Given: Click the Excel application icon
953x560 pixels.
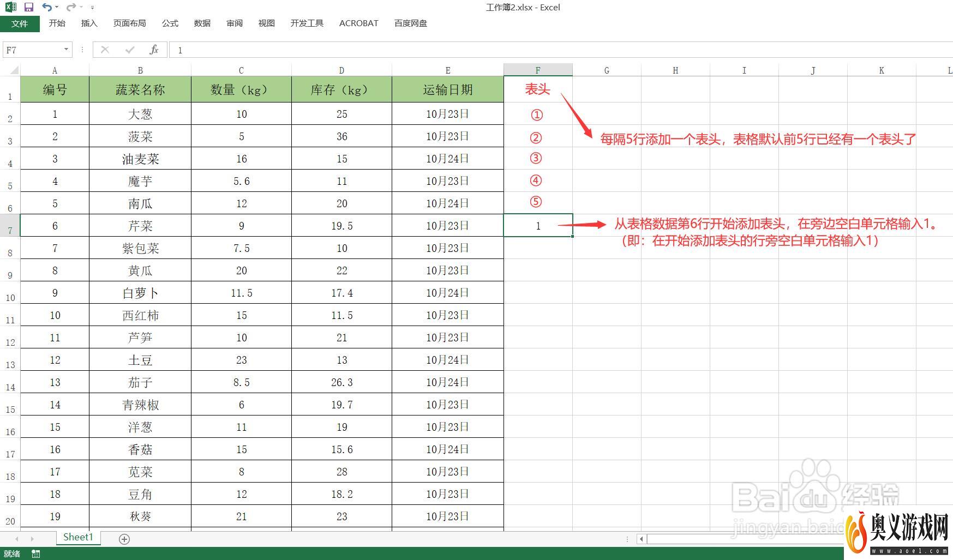Looking at the screenshot, I should point(10,7).
